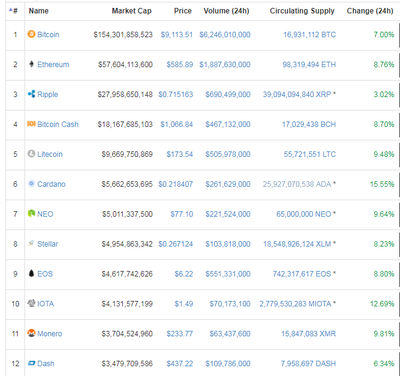The width and height of the screenshot is (400, 376).
Task: Open the Cardano name link
Action: [51, 184]
